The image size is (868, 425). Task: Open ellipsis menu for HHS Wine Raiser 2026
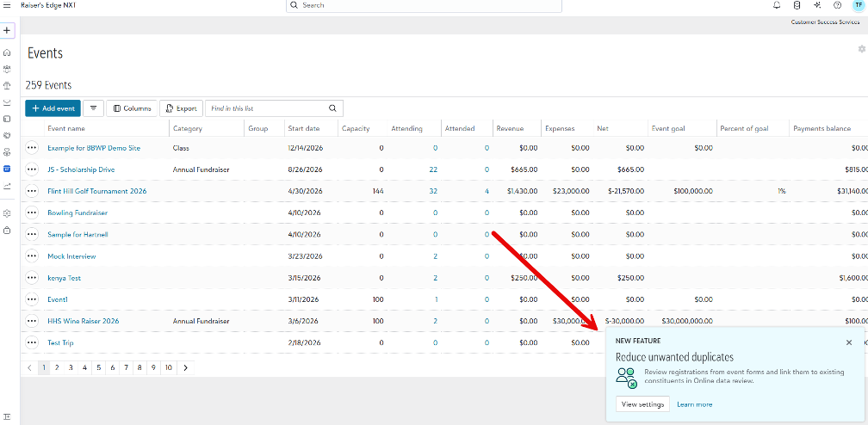click(x=32, y=321)
